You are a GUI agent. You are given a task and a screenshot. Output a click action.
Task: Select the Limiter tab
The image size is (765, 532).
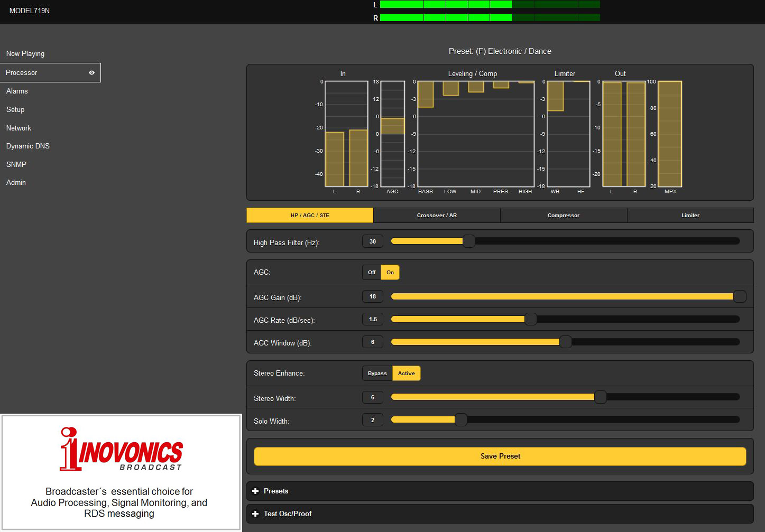point(690,216)
